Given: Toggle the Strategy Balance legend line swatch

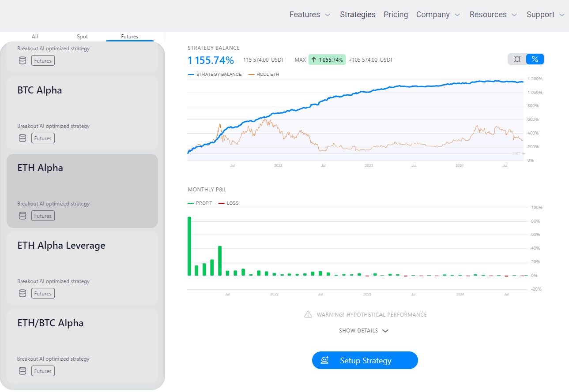Looking at the screenshot, I should pos(191,75).
